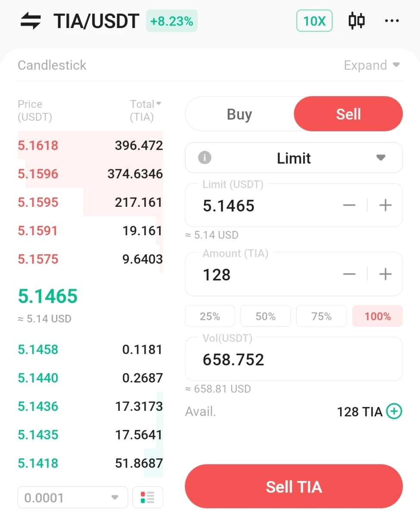Tap the Sell TIA button

tap(294, 486)
